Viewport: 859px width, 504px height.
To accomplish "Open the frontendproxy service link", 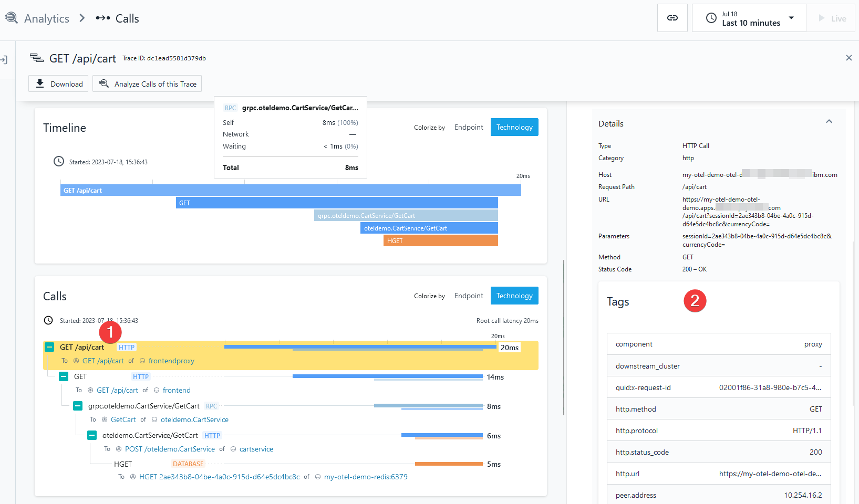I will [x=171, y=361].
